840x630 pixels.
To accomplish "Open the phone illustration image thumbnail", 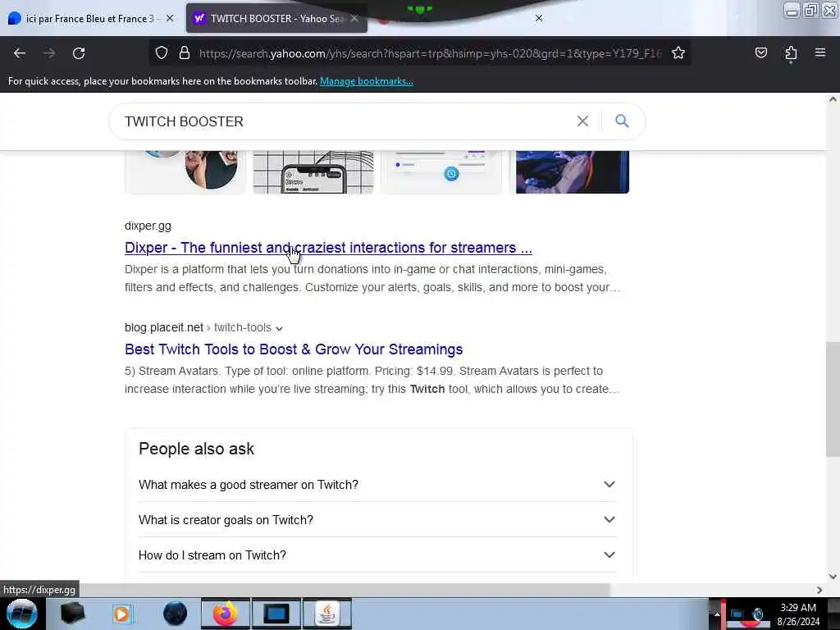I will click(x=313, y=172).
